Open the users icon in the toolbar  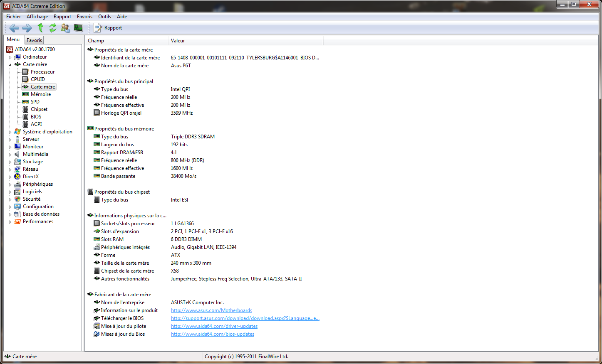pyautogui.click(x=65, y=28)
